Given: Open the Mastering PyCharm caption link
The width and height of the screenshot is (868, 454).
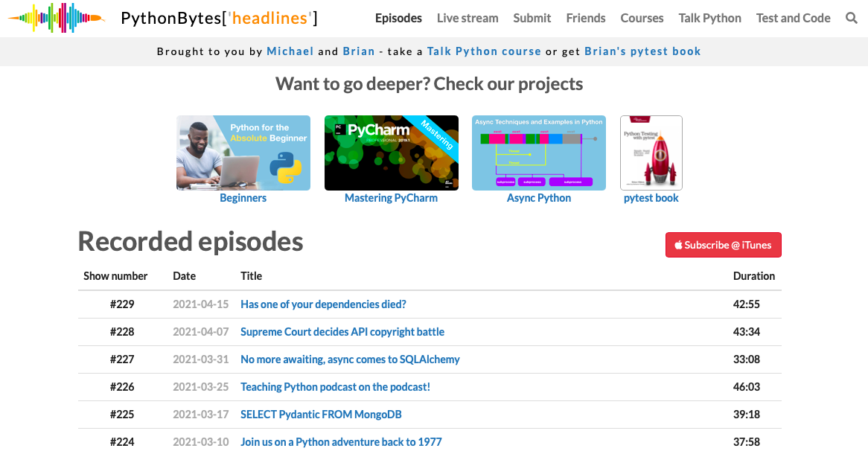Looking at the screenshot, I should (391, 198).
